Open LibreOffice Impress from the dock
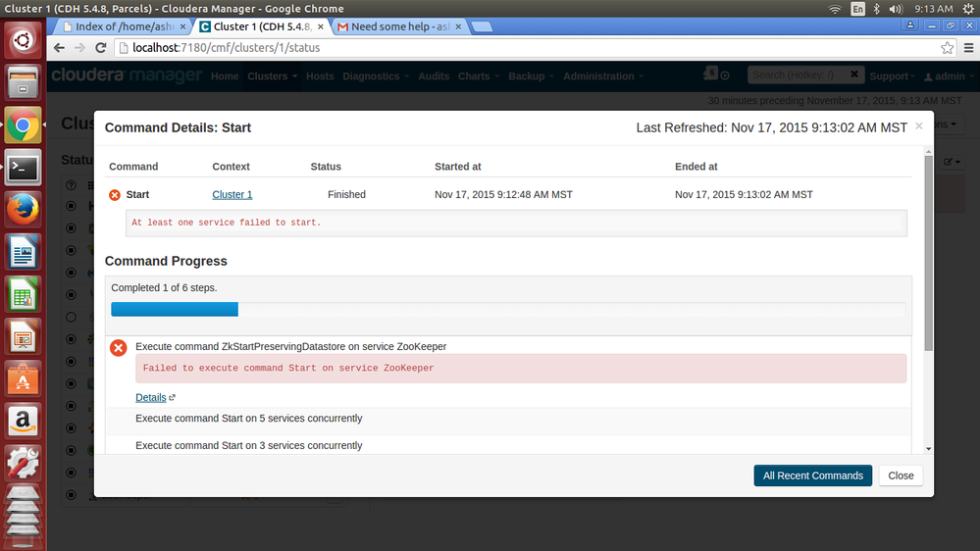Screen dimensions: 980x551 [23, 336]
